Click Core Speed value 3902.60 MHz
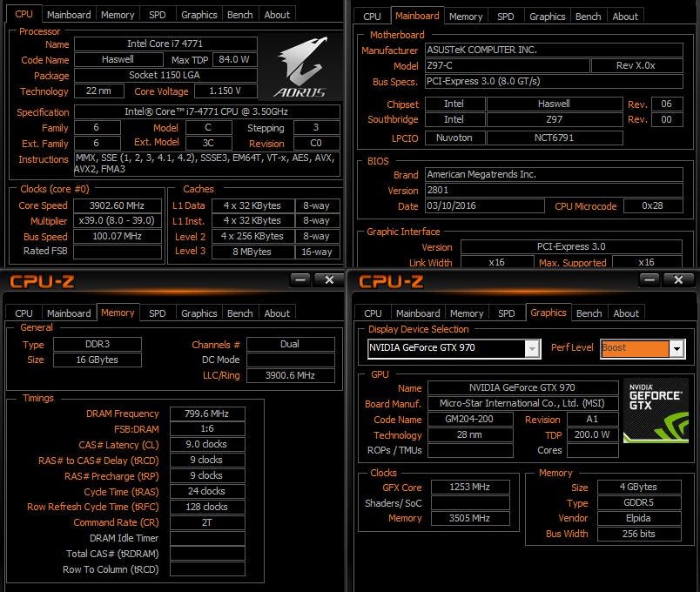The width and height of the screenshot is (700, 592). point(118,205)
